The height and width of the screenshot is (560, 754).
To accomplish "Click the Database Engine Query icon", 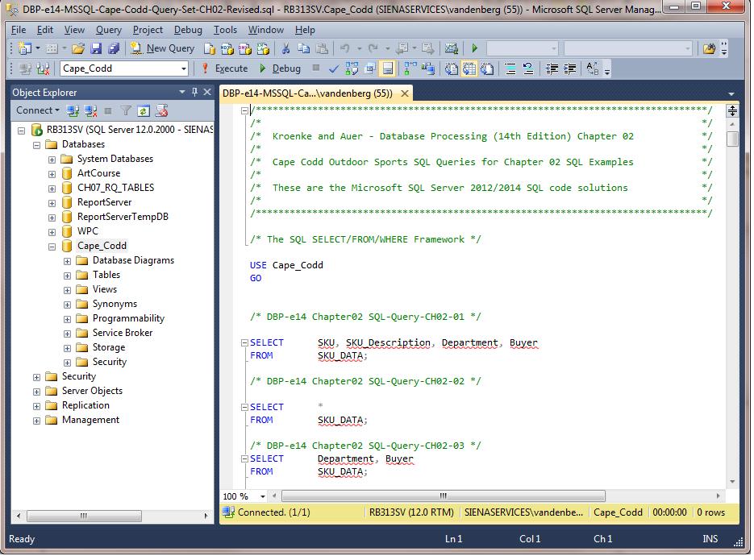I will tap(209, 48).
